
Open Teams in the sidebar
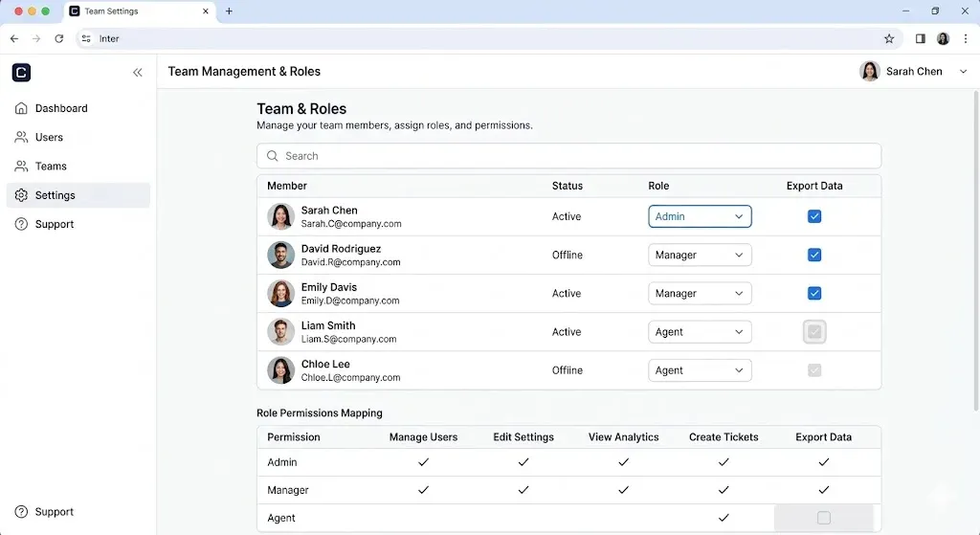[x=78, y=167]
